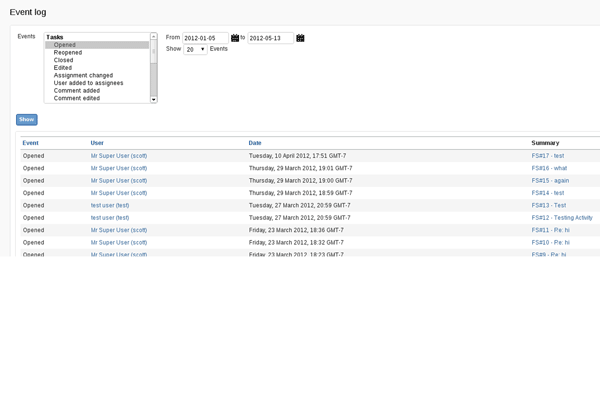Select 'Assignment changed' event option
Screen dimensions: 600x400
[x=83, y=75]
